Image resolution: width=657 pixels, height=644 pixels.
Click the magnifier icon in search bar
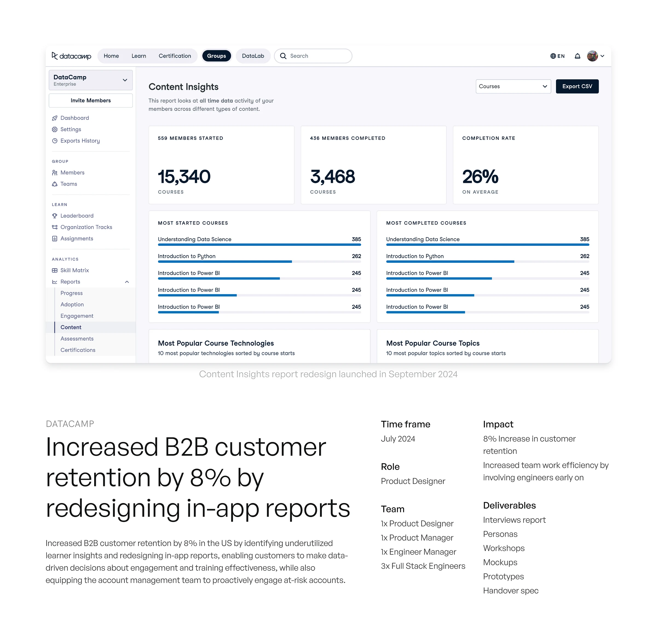coord(283,56)
